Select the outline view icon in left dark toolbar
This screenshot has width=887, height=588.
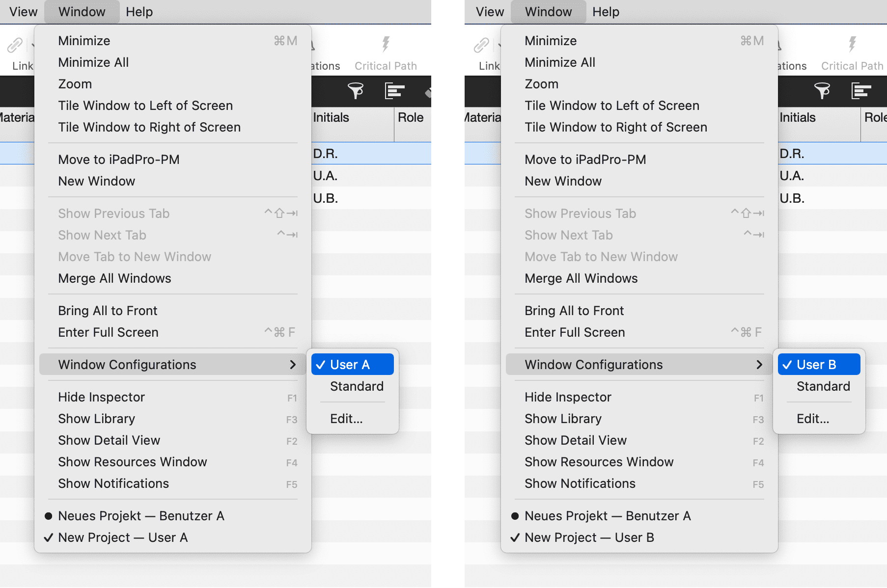[x=394, y=91]
